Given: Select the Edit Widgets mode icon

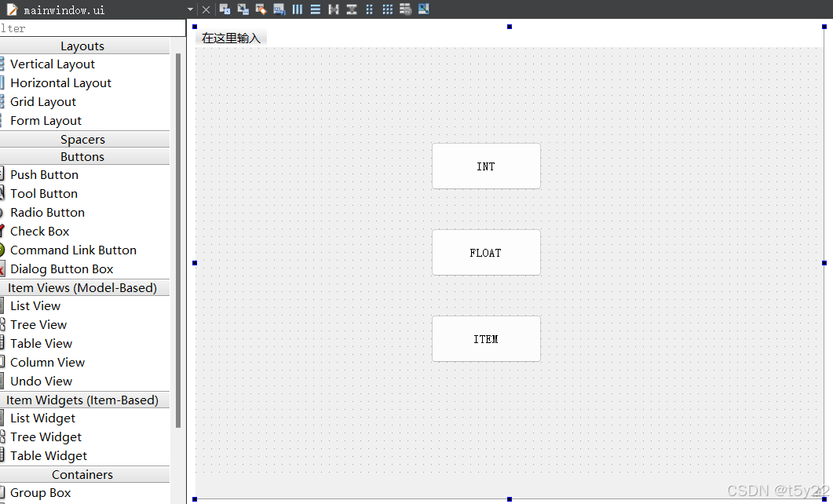Looking at the screenshot, I should click(225, 9).
